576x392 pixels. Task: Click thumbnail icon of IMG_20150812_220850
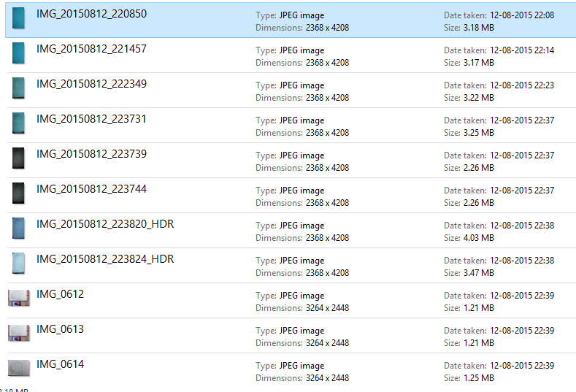pos(18,19)
